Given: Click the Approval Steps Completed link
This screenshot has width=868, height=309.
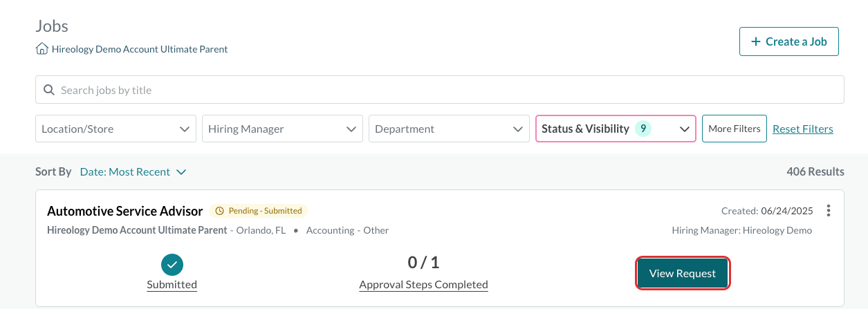Looking at the screenshot, I should coord(424,285).
